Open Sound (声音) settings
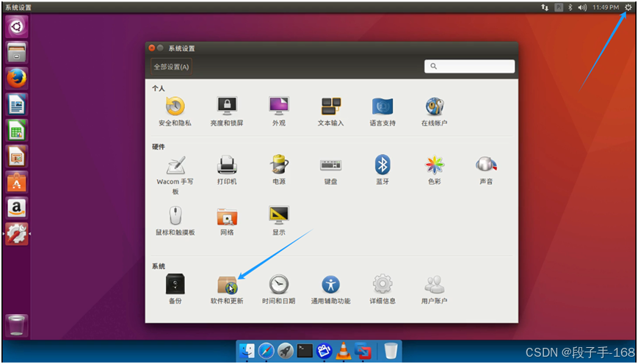 pyautogui.click(x=486, y=170)
